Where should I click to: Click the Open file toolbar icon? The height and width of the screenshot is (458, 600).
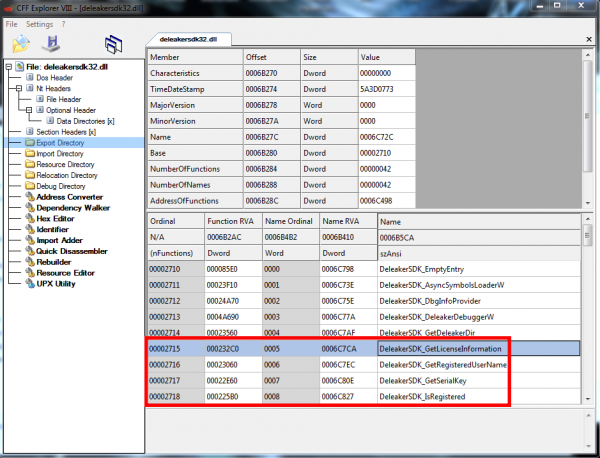[x=22, y=44]
